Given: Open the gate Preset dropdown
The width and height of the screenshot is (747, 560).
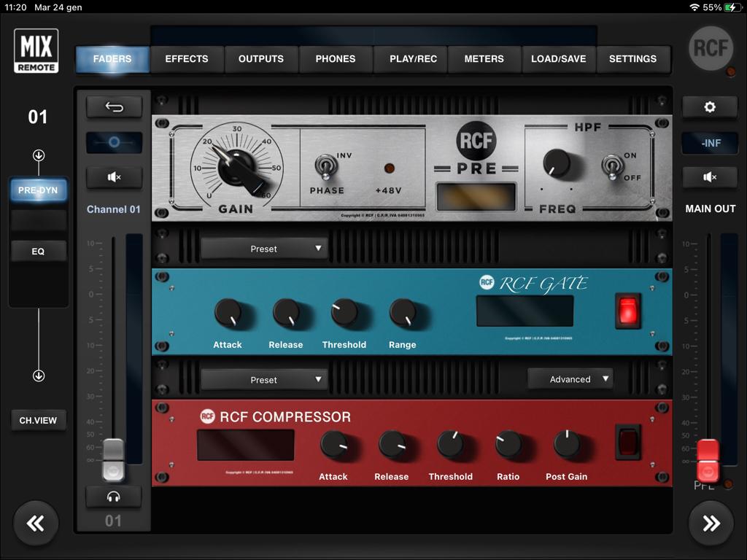Looking at the screenshot, I should tap(264, 249).
